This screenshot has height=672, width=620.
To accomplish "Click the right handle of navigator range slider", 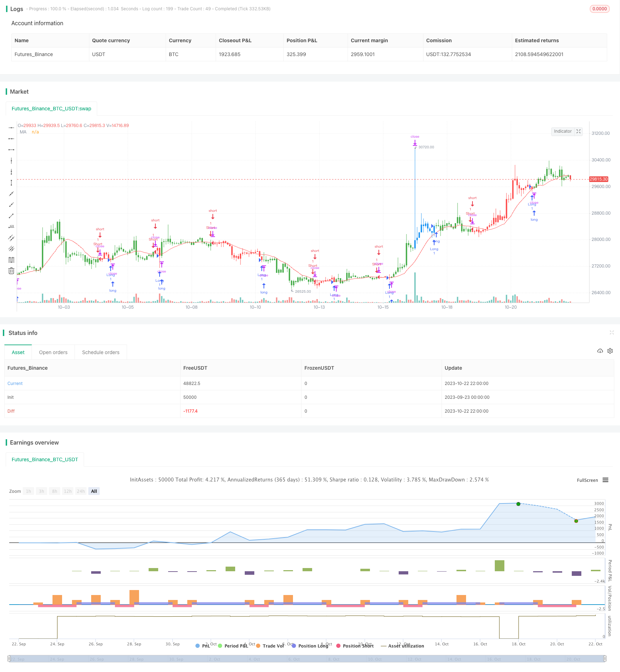I will tap(605, 659).
